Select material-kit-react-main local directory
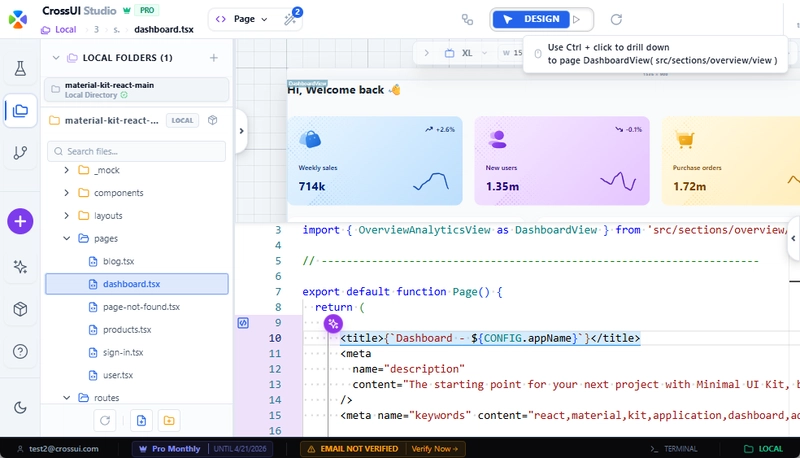 (x=137, y=90)
